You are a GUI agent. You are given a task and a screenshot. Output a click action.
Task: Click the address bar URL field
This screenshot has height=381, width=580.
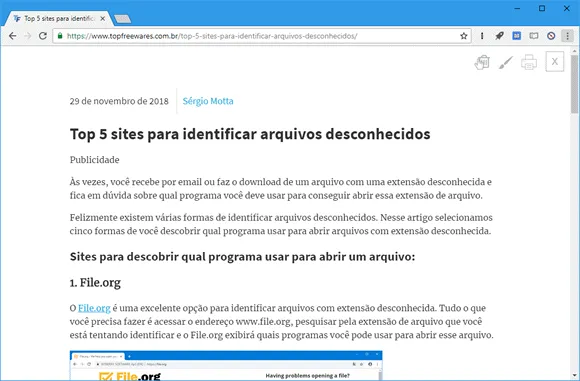262,36
